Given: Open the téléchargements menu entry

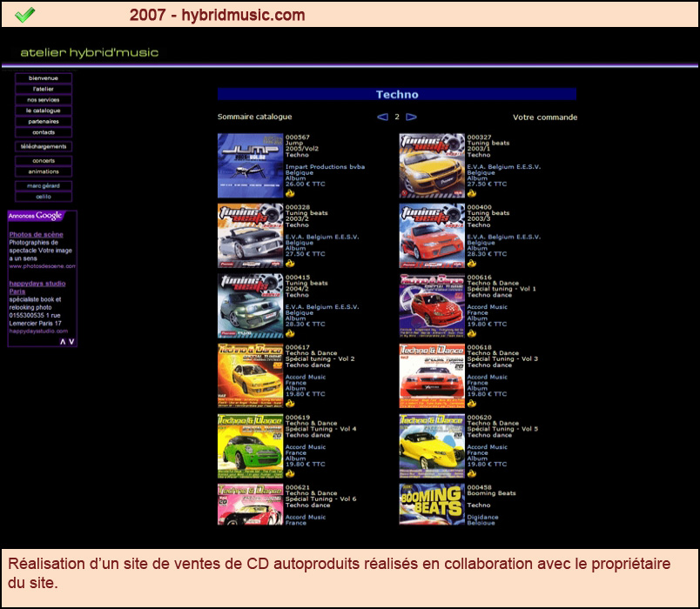Looking at the screenshot, I should tap(44, 146).
